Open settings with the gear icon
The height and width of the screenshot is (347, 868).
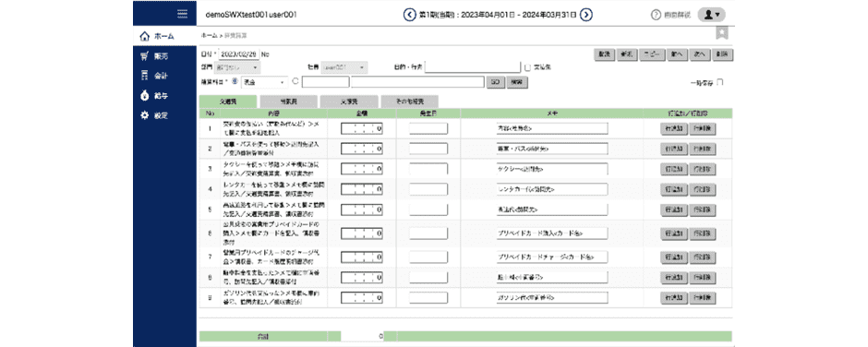pyautogui.click(x=144, y=115)
